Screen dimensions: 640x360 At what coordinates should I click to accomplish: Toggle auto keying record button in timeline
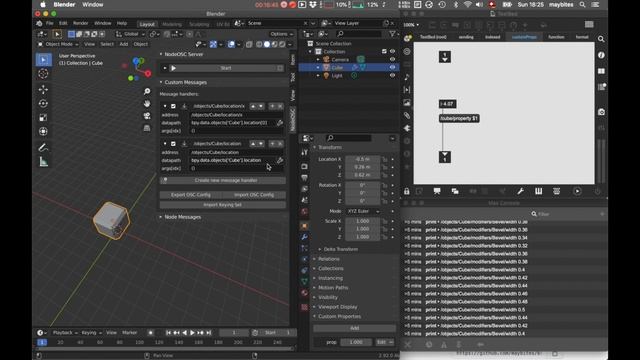[x=151, y=333]
